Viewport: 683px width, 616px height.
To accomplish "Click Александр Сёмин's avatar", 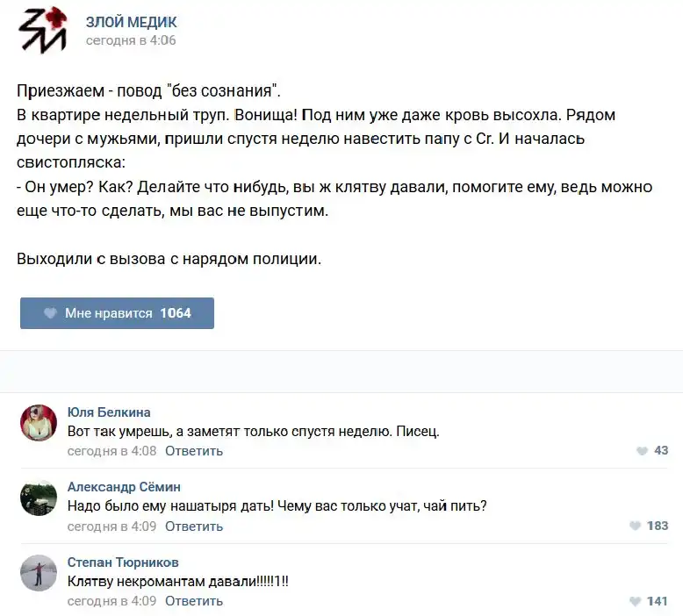I will point(39,498).
